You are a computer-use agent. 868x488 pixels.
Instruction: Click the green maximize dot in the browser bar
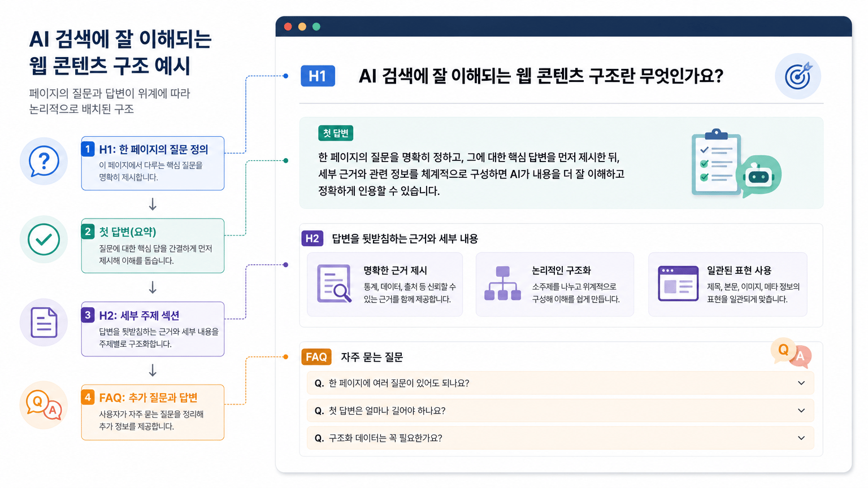coord(316,27)
